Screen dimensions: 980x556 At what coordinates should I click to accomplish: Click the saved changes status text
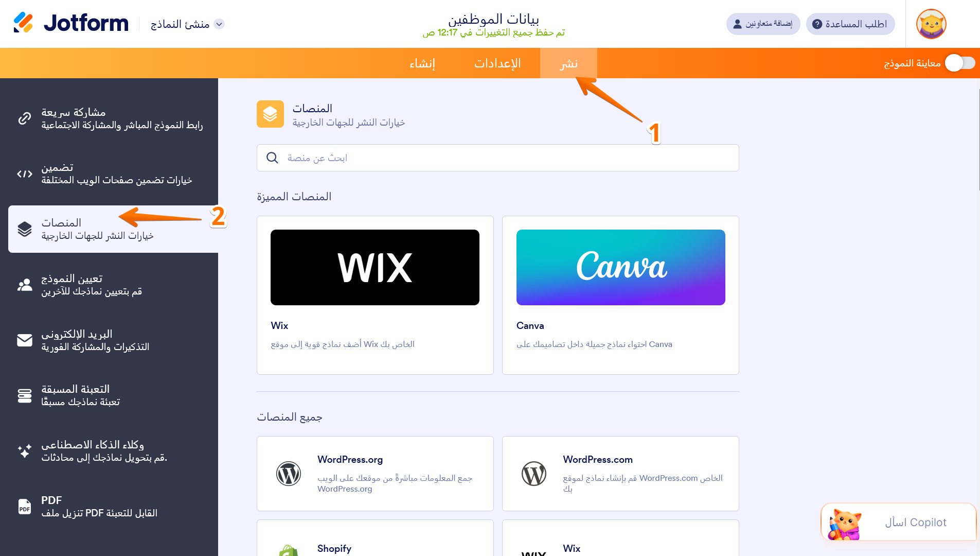[x=493, y=32]
